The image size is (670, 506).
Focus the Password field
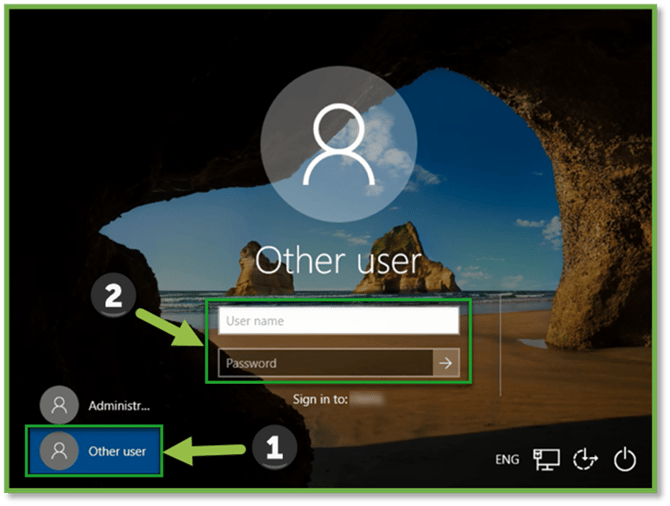tap(326, 363)
